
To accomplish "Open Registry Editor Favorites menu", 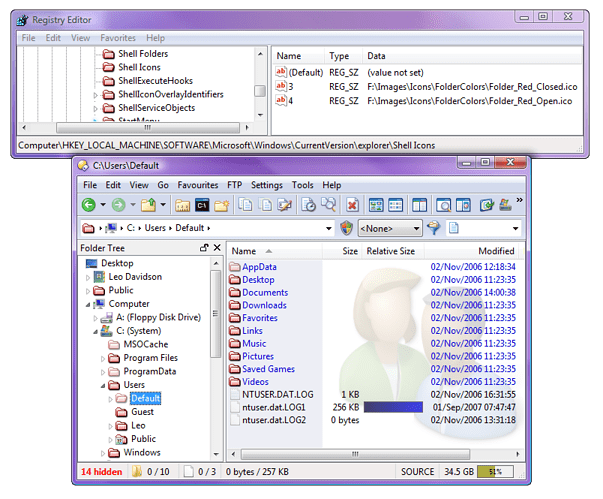I will [118, 38].
